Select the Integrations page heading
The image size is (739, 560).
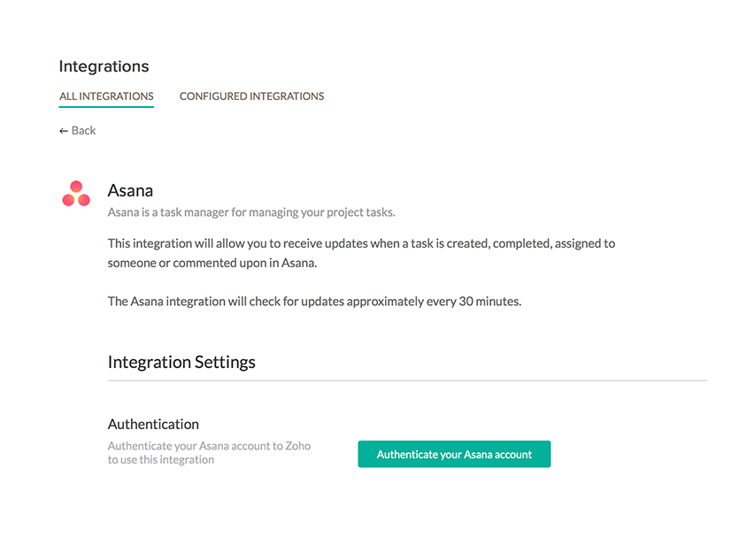[x=104, y=66]
